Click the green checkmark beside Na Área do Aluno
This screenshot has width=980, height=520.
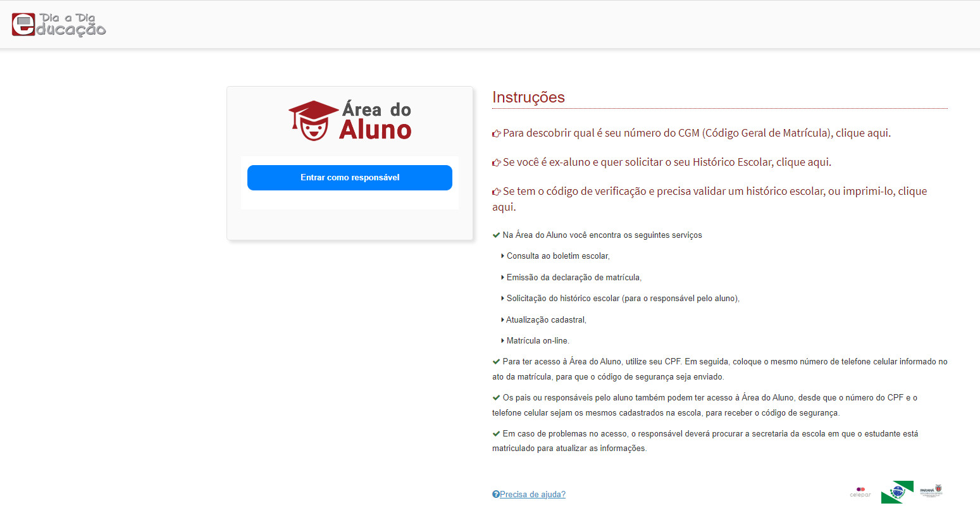(496, 235)
